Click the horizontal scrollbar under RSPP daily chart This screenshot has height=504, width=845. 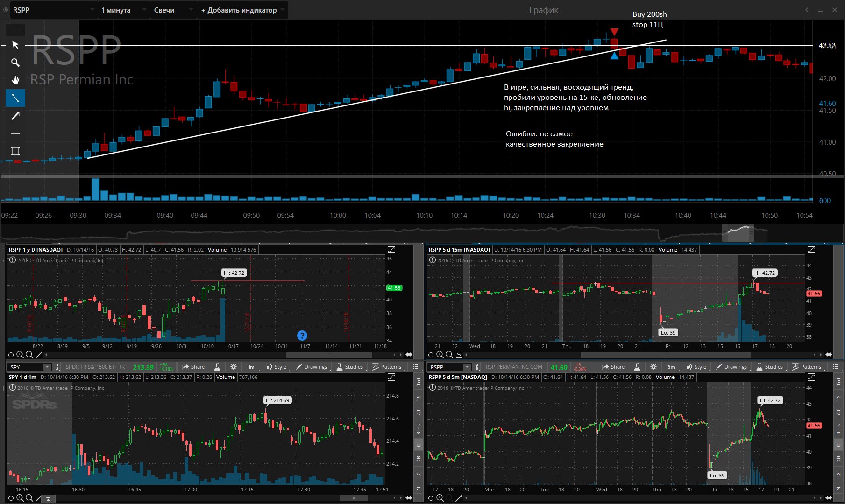[329, 355]
